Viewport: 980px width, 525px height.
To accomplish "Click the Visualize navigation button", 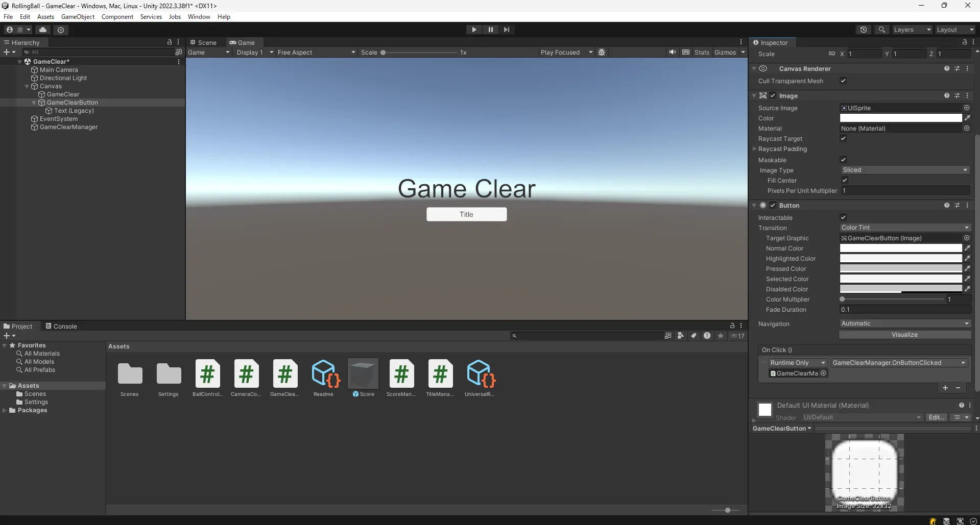I will pos(904,335).
